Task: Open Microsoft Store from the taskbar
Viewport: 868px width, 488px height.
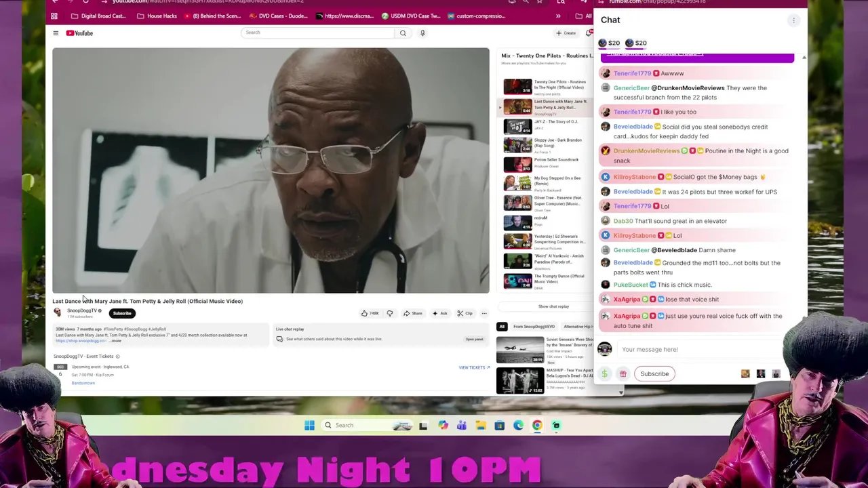Action: [x=500, y=425]
